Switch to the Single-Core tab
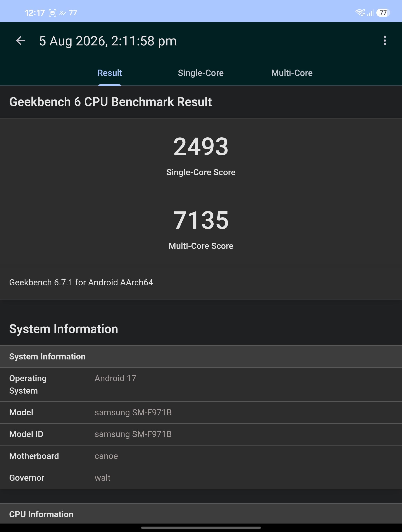The width and height of the screenshot is (402, 532). coord(201,73)
